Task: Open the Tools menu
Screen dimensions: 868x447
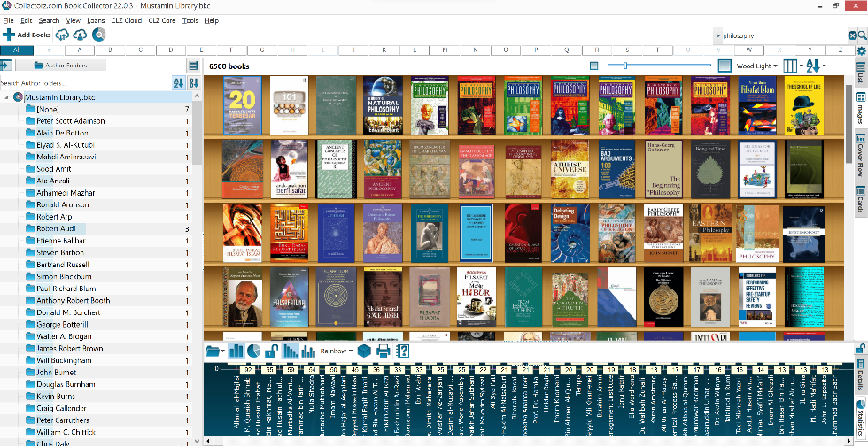Action: point(190,20)
